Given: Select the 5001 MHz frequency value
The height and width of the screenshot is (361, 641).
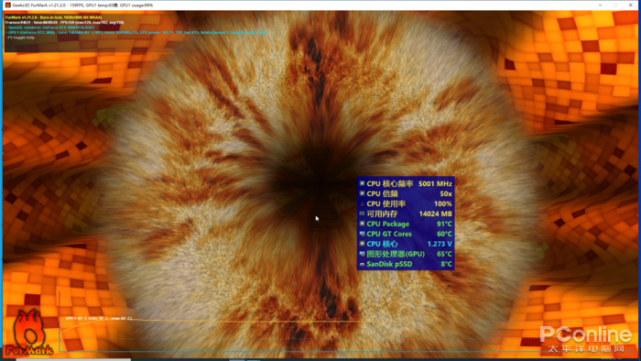Looking at the screenshot, I should pos(435,184).
